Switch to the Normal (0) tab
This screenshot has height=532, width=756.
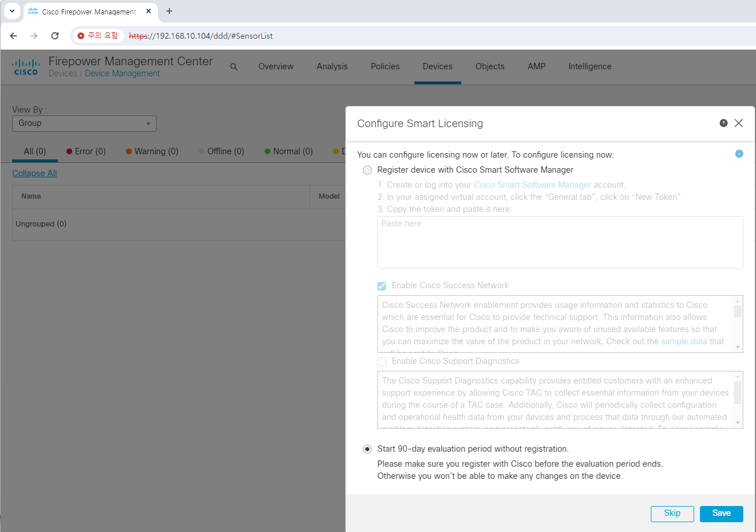click(288, 151)
